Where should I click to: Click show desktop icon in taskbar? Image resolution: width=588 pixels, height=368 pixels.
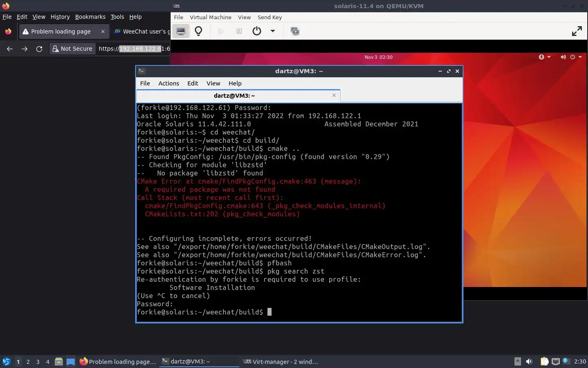pos(71,361)
